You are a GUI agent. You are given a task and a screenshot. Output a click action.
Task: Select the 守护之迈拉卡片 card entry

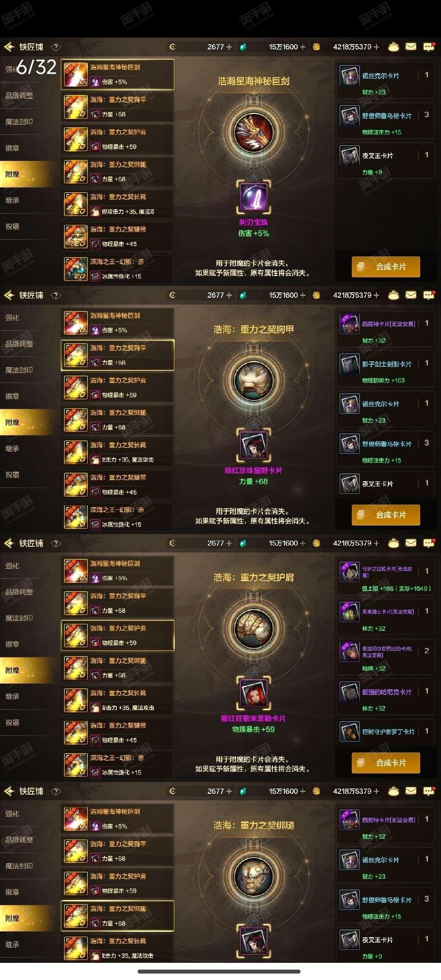click(x=385, y=577)
